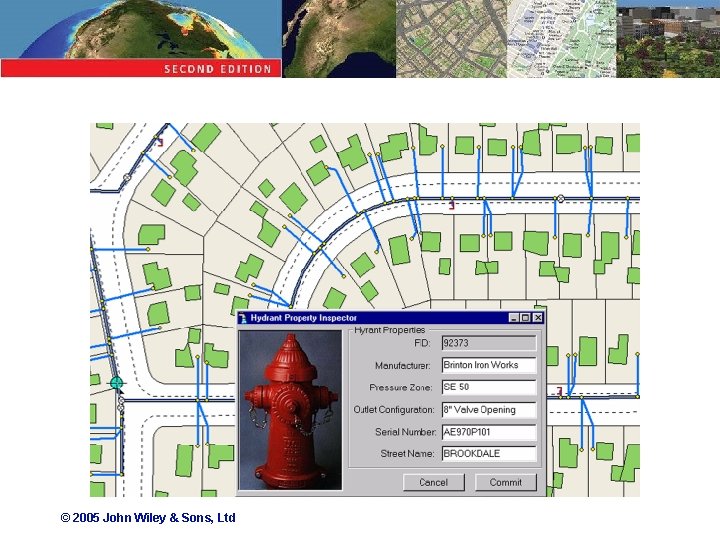The width and height of the screenshot is (720, 540).
Task: Click the Manufacturer: field label
Action: 403,366
